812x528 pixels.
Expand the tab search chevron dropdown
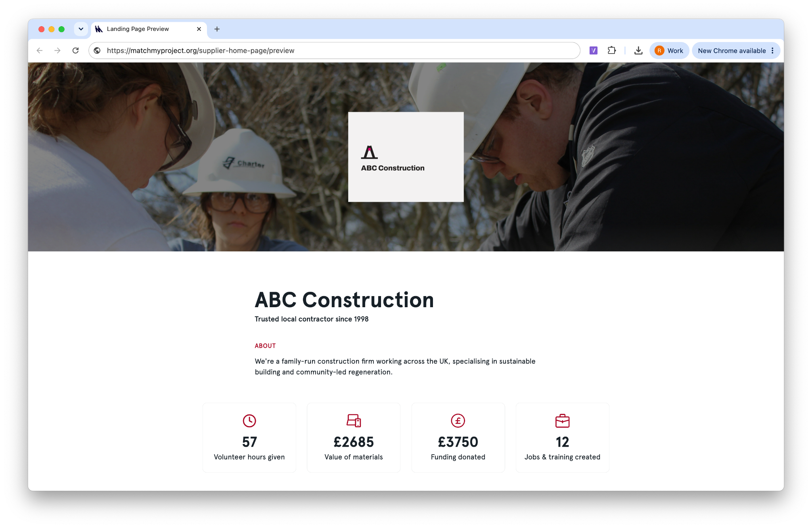tap(81, 29)
